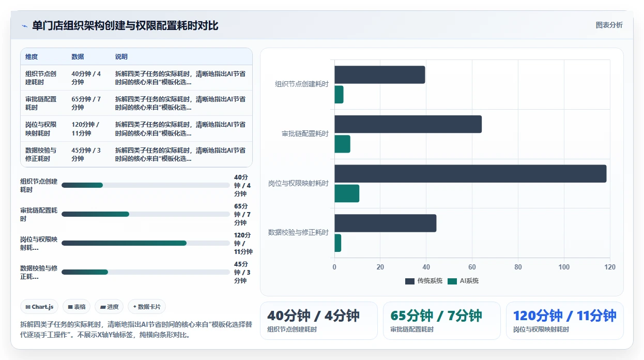Click the green AI系统 bar for 数据校验与修正耗时
The height and width of the screenshot is (360, 644).
coord(338,243)
